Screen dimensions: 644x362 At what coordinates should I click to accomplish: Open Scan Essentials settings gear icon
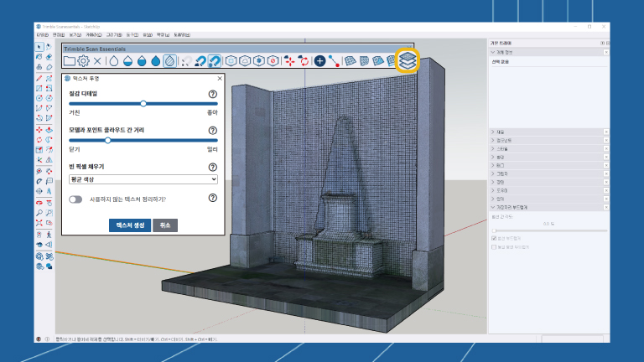[x=83, y=61]
